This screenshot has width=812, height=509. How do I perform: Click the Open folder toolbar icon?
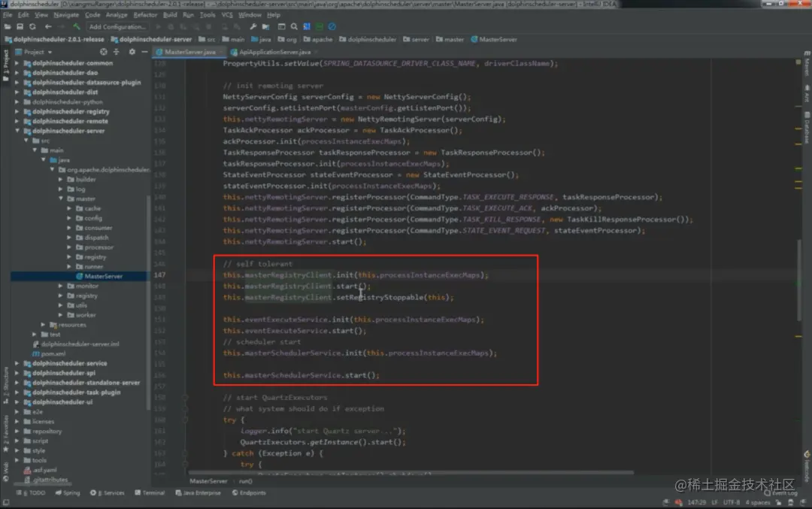[8, 26]
